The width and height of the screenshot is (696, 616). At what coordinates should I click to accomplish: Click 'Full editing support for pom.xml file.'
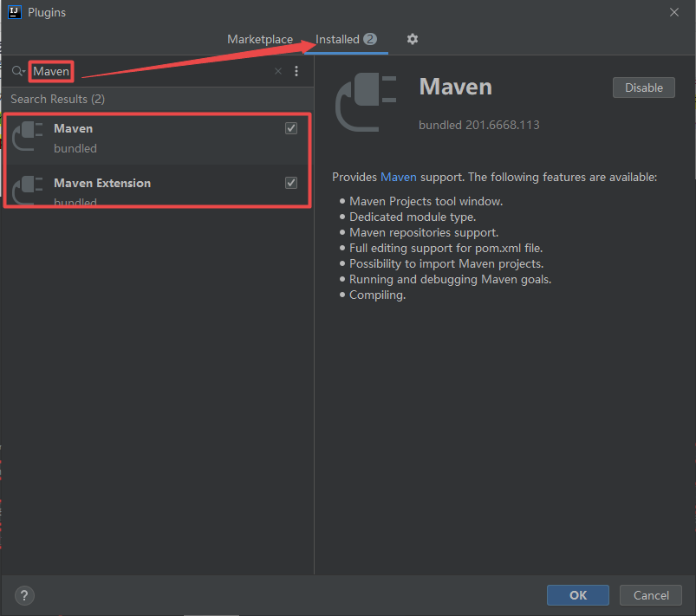[446, 248]
